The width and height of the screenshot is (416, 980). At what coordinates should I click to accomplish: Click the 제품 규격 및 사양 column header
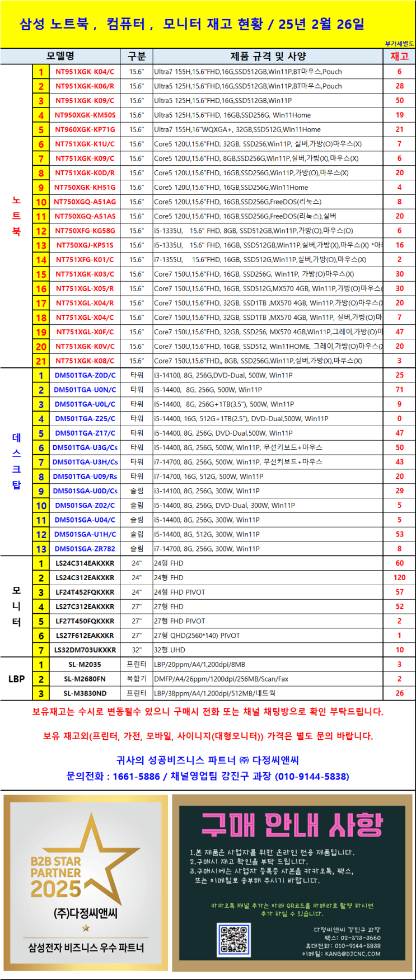(268, 56)
